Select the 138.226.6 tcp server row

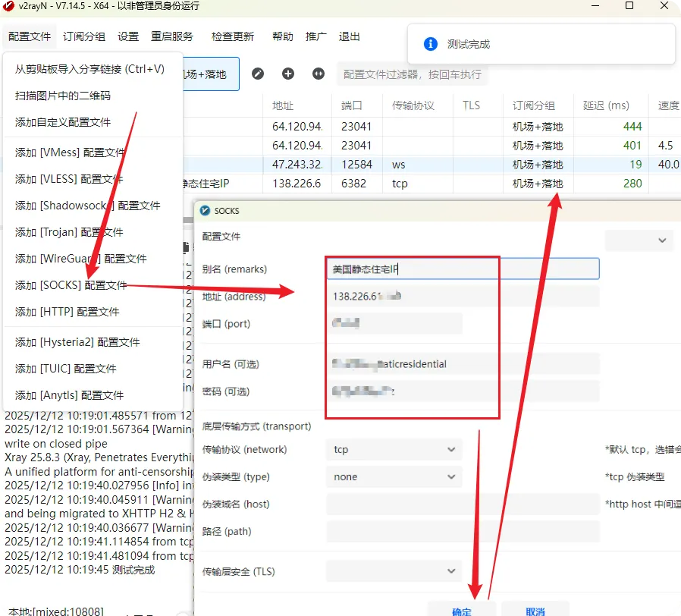point(432,184)
